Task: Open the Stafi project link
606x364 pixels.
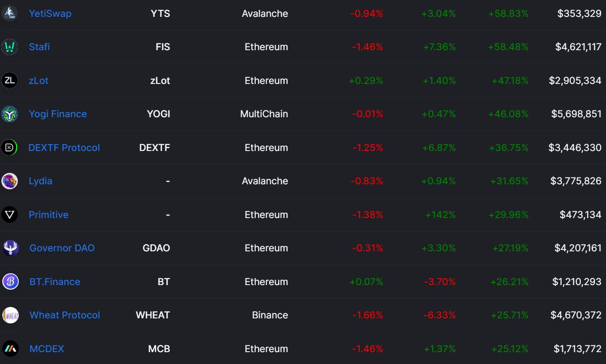Action: [x=39, y=47]
